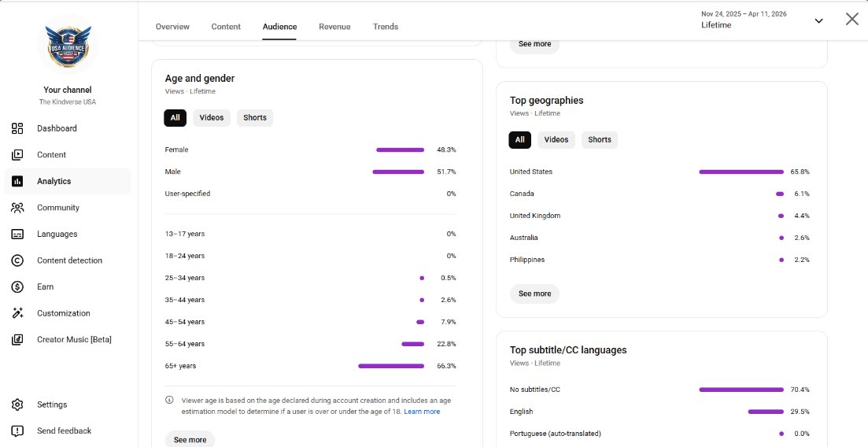The height and width of the screenshot is (447, 868).
Task: Click the 45–54 years row label
Action: pyautogui.click(x=185, y=323)
